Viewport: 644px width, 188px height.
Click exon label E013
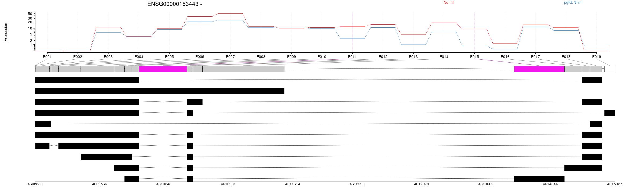pos(413,57)
